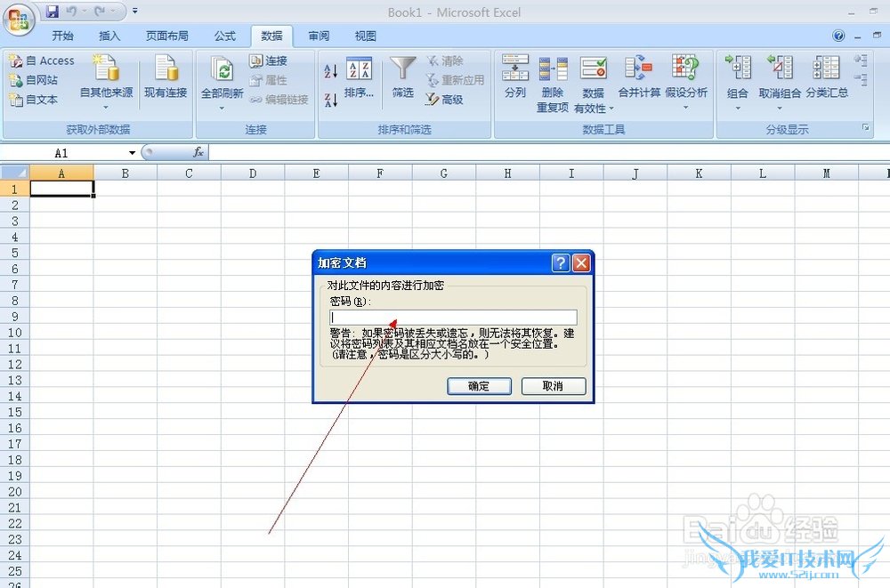The height and width of the screenshot is (588, 890).
Task: Expand the Name Box dropdown arrow
Action: click(132, 153)
